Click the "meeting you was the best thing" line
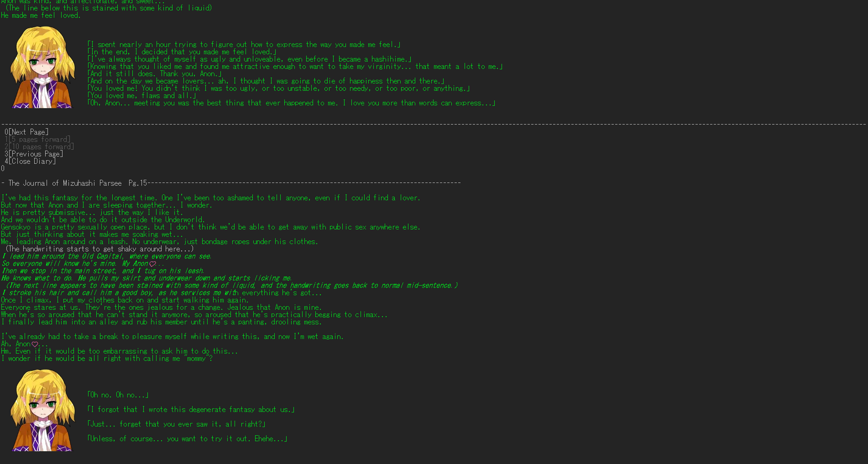Image resolution: width=868 pixels, height=464 pixels. 292,103
